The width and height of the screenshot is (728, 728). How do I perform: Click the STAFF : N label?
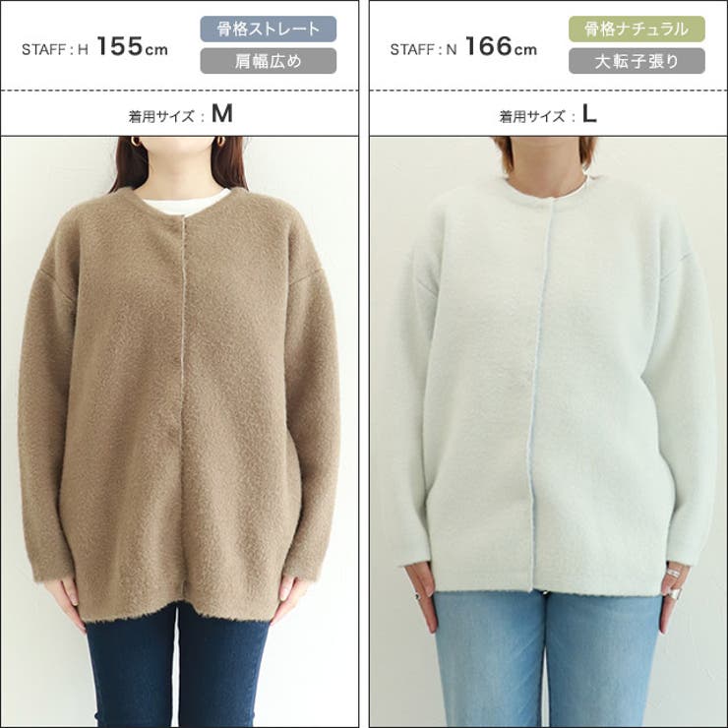423,49
